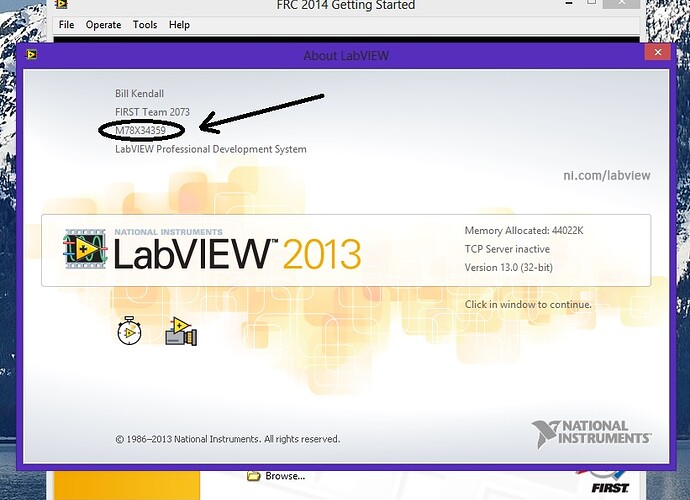Click the name Bill Kendall
Image resolution: width=690 pixels, height=500 pixels.
(139, 94)
